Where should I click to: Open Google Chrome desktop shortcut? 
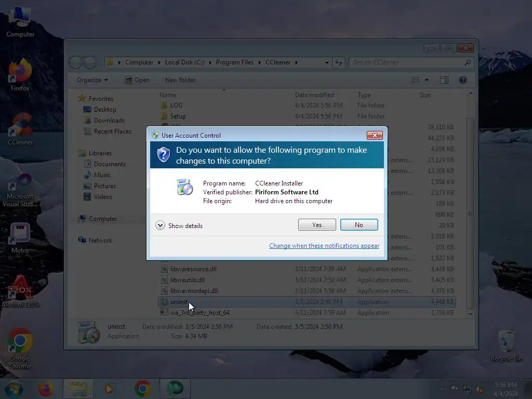coord(20,349)
